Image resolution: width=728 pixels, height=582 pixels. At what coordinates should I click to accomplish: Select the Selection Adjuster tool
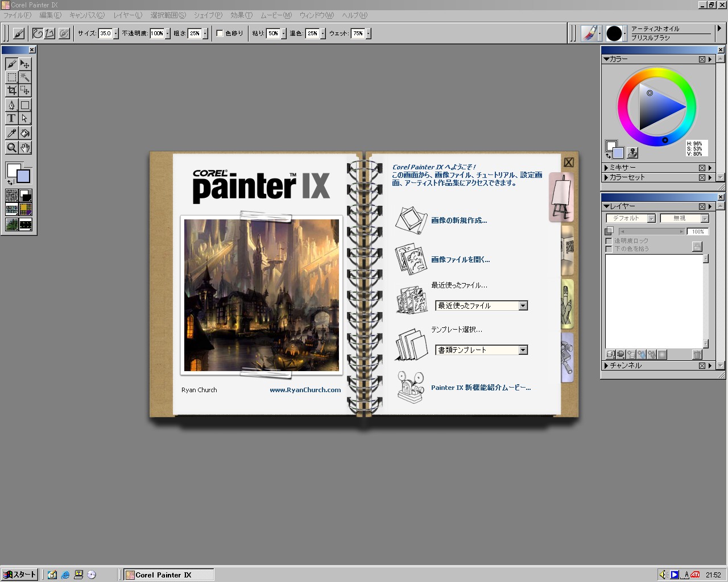pos(25,90)
